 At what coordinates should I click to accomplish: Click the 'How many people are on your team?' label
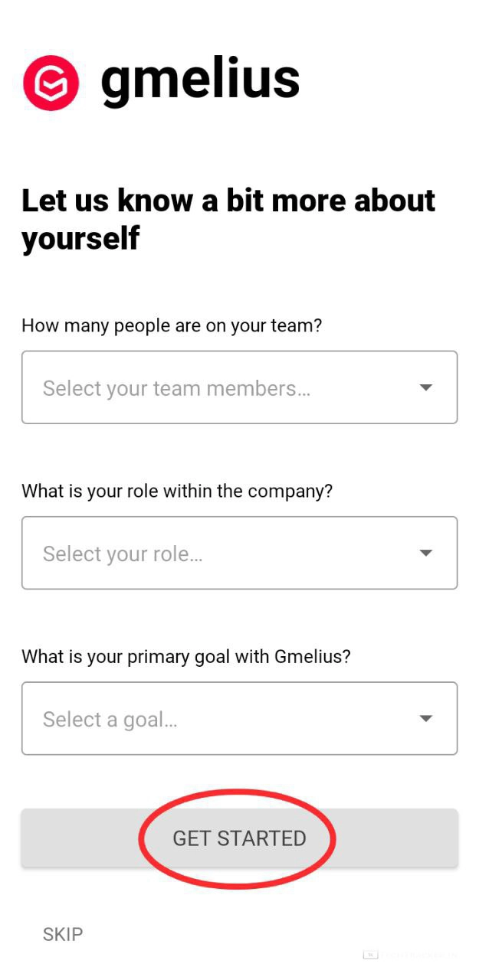pos(172,325)
